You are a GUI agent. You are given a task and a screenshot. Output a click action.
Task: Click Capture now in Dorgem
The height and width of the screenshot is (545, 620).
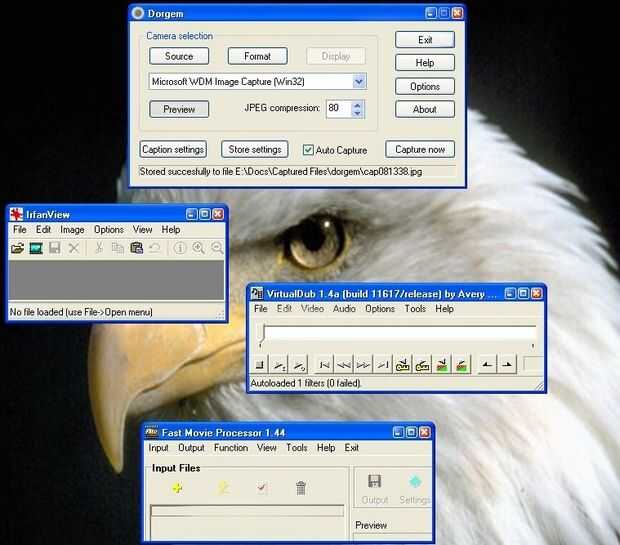tap(420, 149)
